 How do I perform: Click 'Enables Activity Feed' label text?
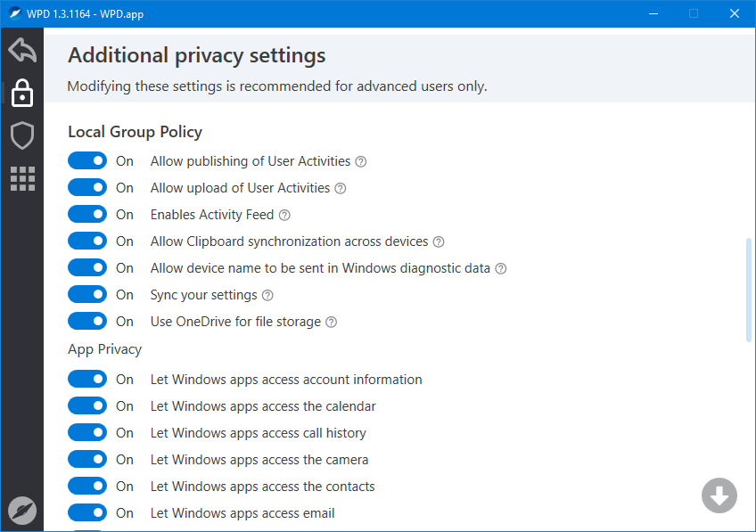[212, 215]
